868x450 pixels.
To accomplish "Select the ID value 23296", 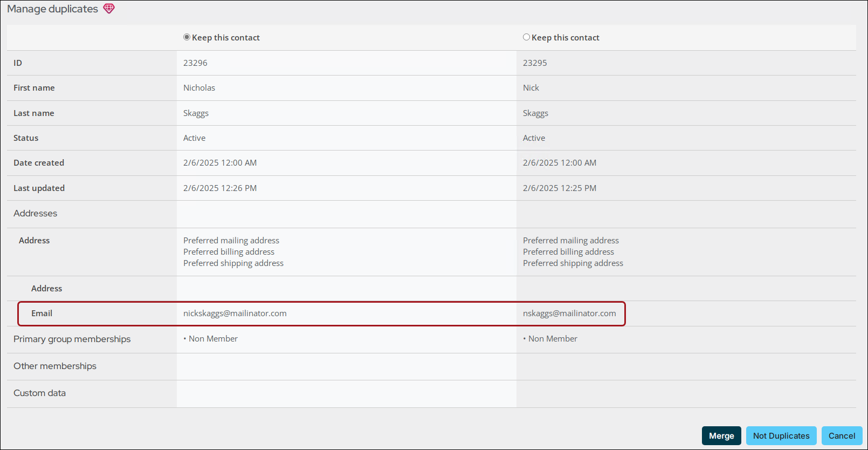I will pyautogui.click(x=195, y=63).
